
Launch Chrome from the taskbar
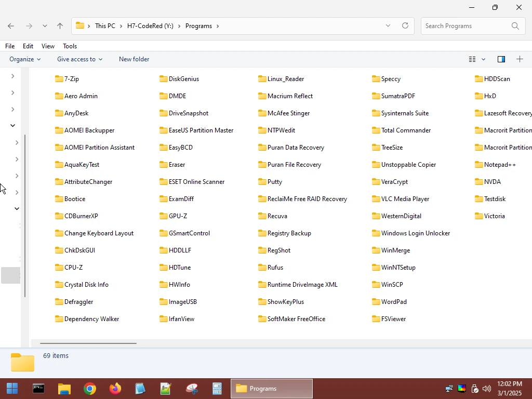pyautogui.click(x=89, y=389)
